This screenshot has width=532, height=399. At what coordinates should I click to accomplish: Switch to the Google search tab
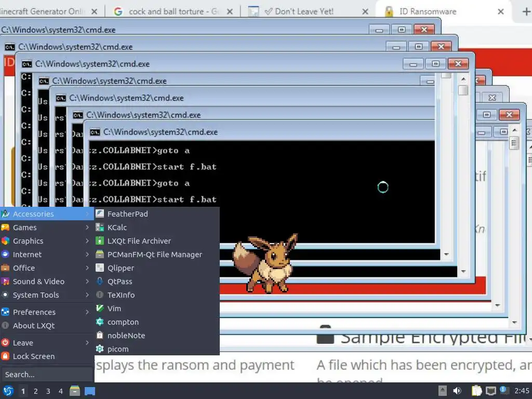(173, 11)
